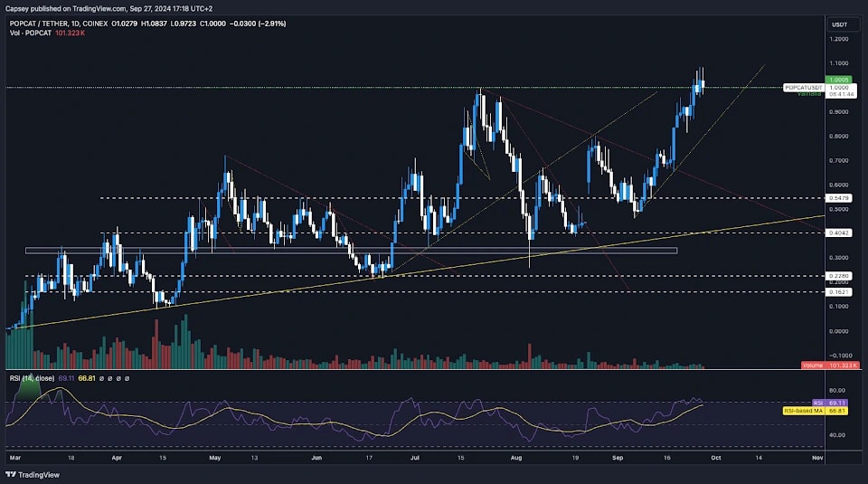Click the 0.4042 horizontal level price label
The width and height of the screenshot is (868, 484).
click(x=837, y=233)
